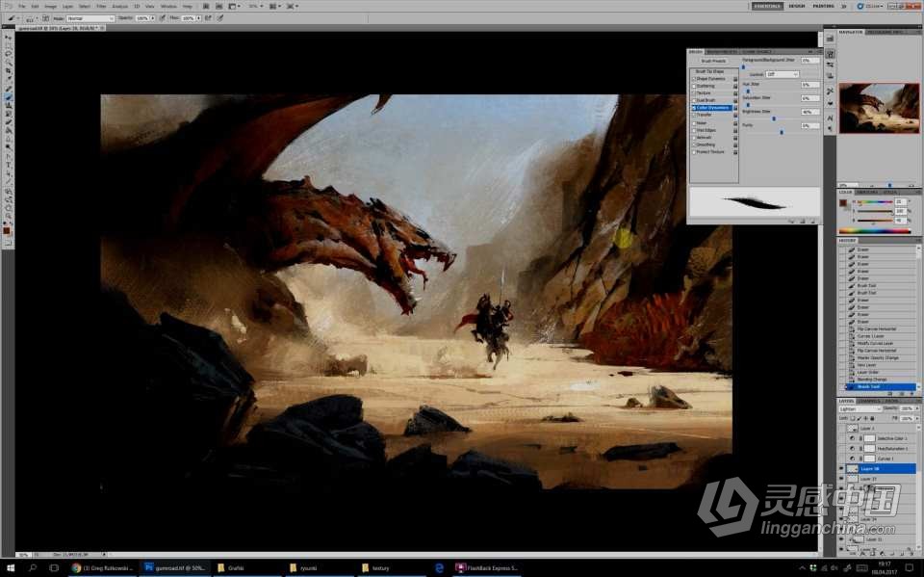Open the jitter Control dropdown in the Brush panel
This screenshot has height=577, width=924.
coord(782,74)
